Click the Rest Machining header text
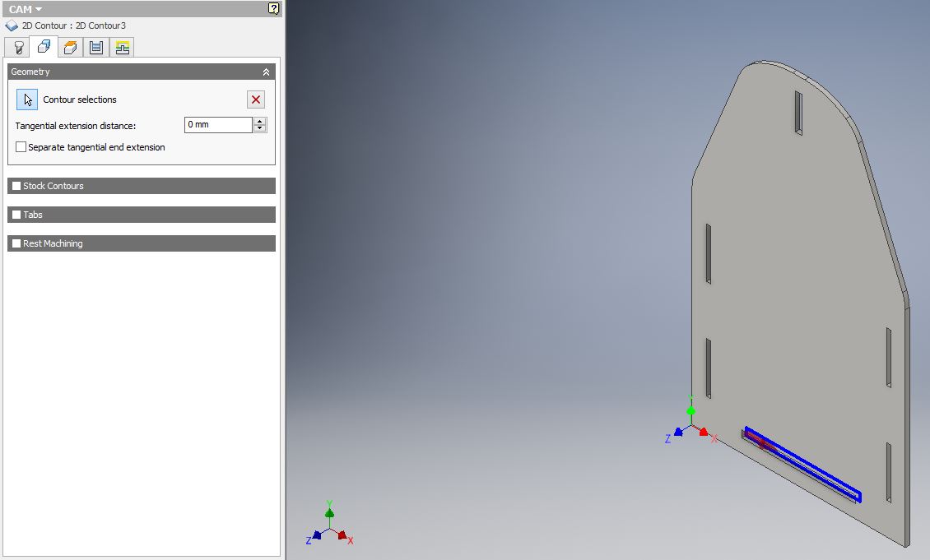This screenshot has height=560, width=930. coord(53,243)
